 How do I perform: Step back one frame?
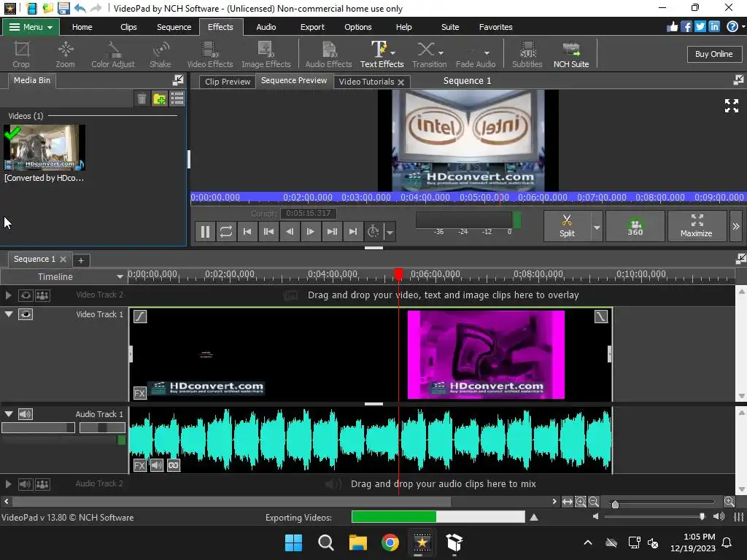pos(289,232)
